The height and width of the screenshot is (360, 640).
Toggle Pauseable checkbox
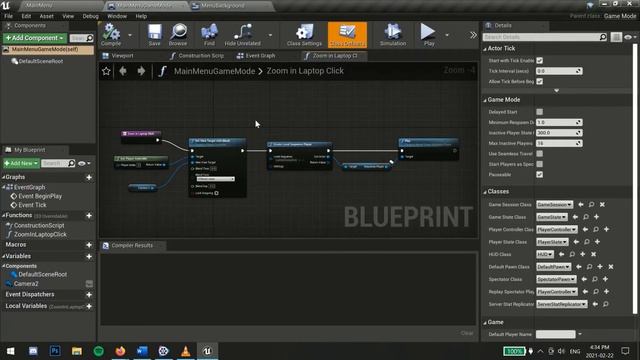540,175
